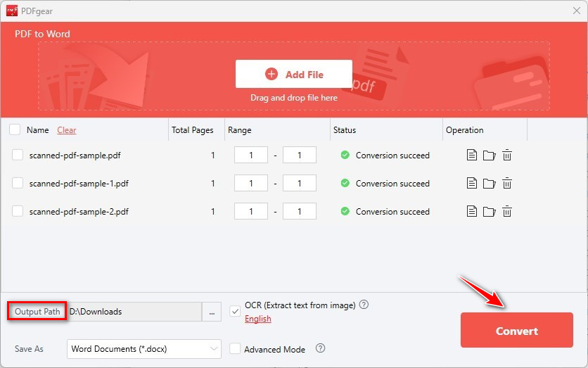Click the Output Path label
This screenshot has height=368, width=588.
click(x=37, y=311)
